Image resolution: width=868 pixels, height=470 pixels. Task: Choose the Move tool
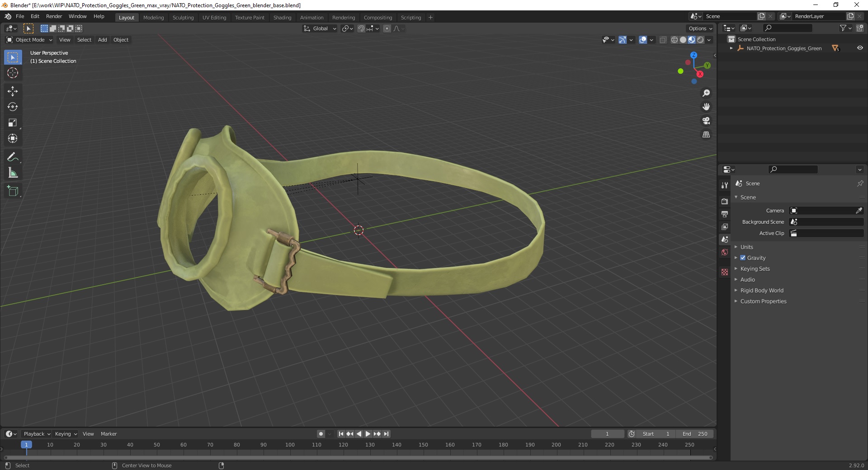tap(13, 91)
